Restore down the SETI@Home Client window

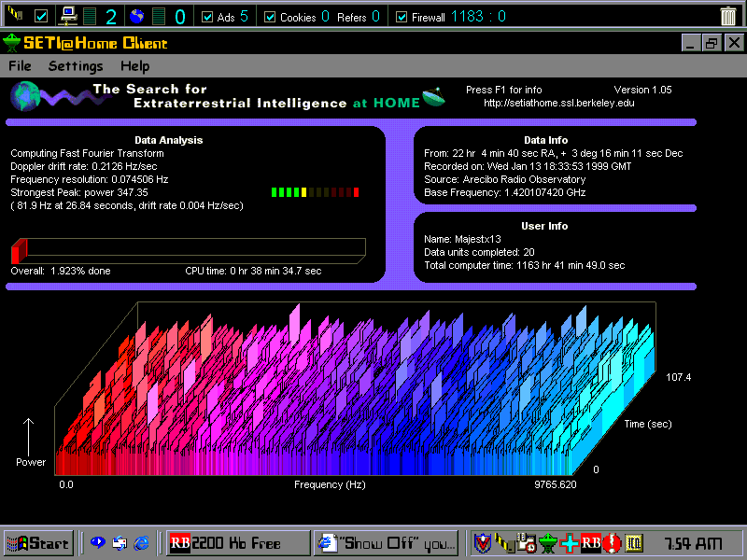click(712, 43)
